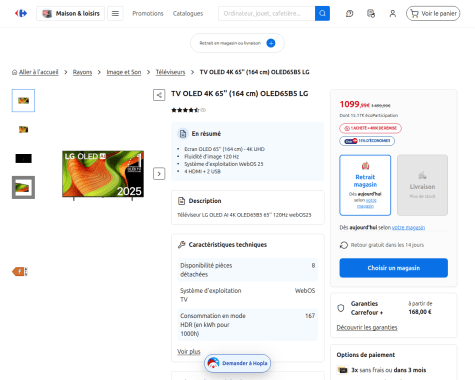Viewport: 475px width, 380px height.
Task: Click the Options de paiement heading
Action: point(366,355)
